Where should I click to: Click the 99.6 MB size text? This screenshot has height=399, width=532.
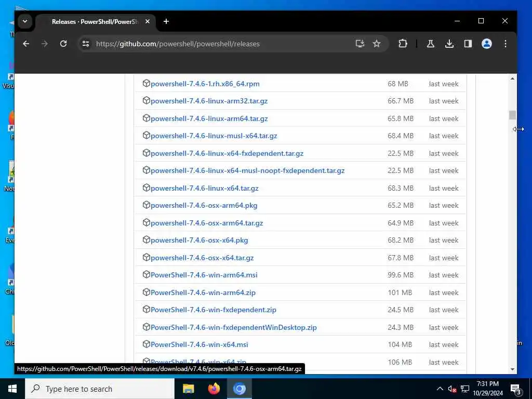(401, 275)
